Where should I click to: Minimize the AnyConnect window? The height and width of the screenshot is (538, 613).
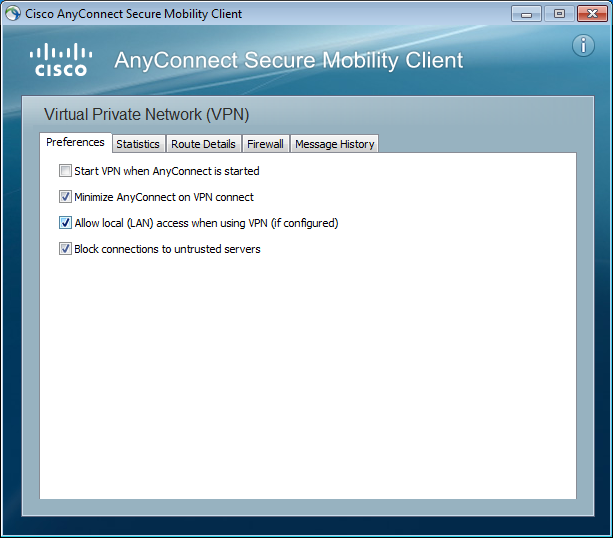click(x=527, y=14)
